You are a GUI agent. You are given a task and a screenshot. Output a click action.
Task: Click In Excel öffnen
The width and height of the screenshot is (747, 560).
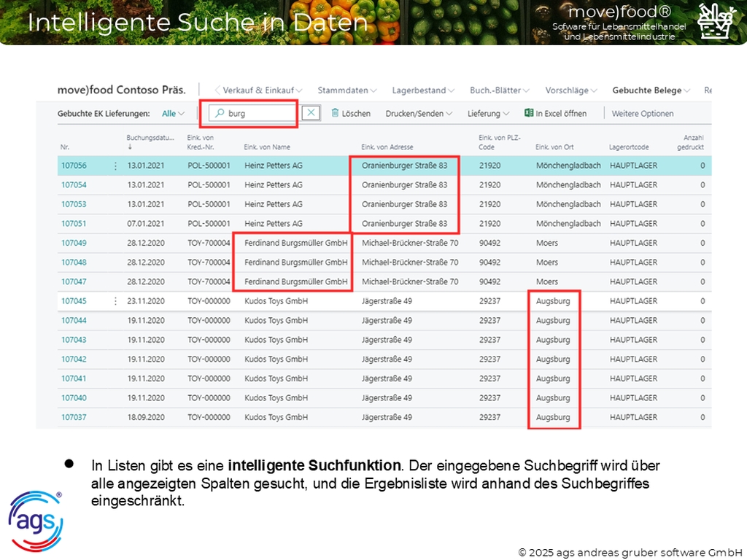(555, 113)
